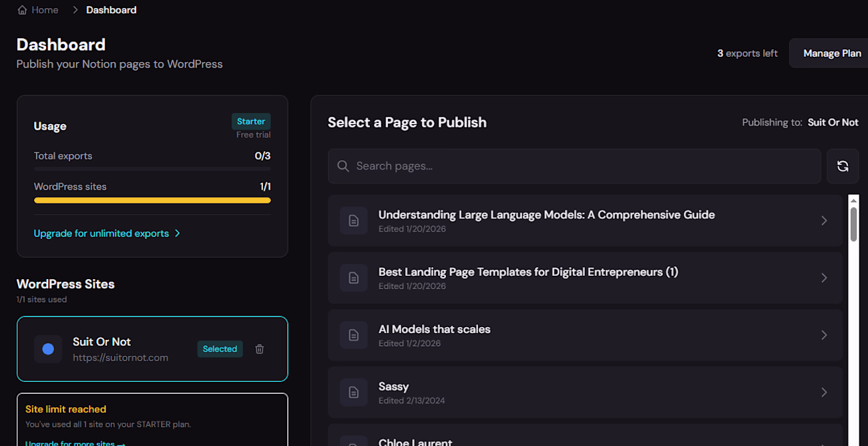
Task: Delete the Suit Or Not site
Action: [x=260, y=349]
